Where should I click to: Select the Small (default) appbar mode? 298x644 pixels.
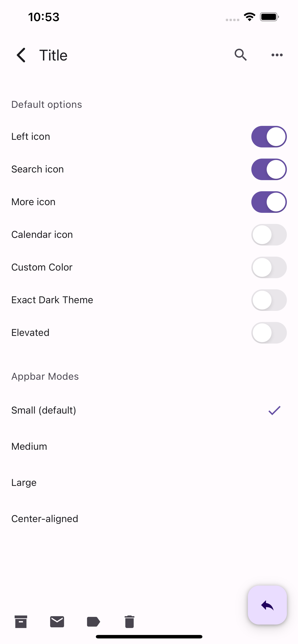click(149, 410)
